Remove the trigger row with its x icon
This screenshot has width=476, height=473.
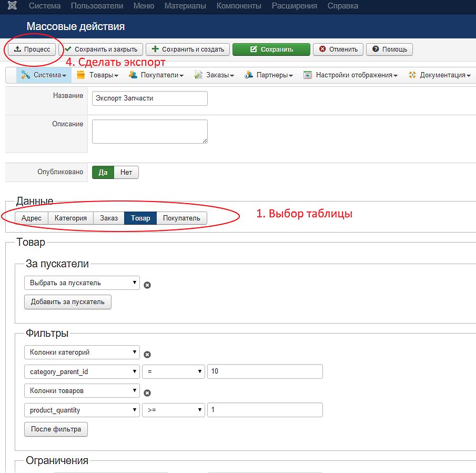point(147,285)
